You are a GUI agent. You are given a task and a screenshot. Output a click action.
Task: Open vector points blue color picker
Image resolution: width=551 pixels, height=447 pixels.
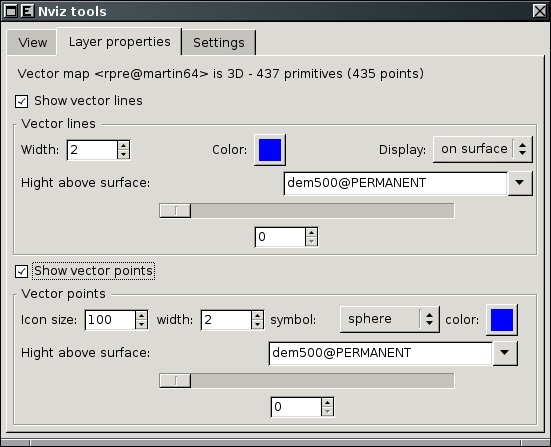coord(501,320)
